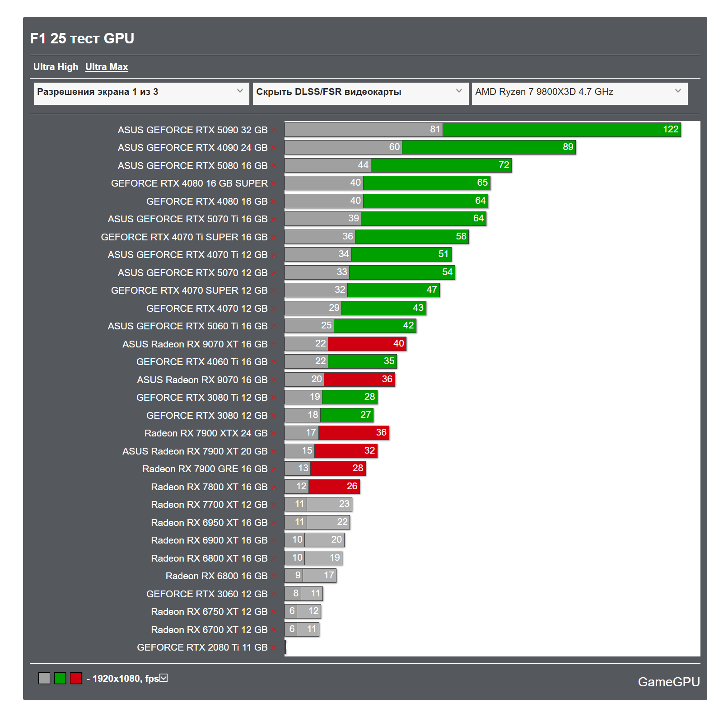728x703 pixels.
Task: Remove GEFORCE RTX 2080 Ti 11 GB row
Action: point(274,648)
